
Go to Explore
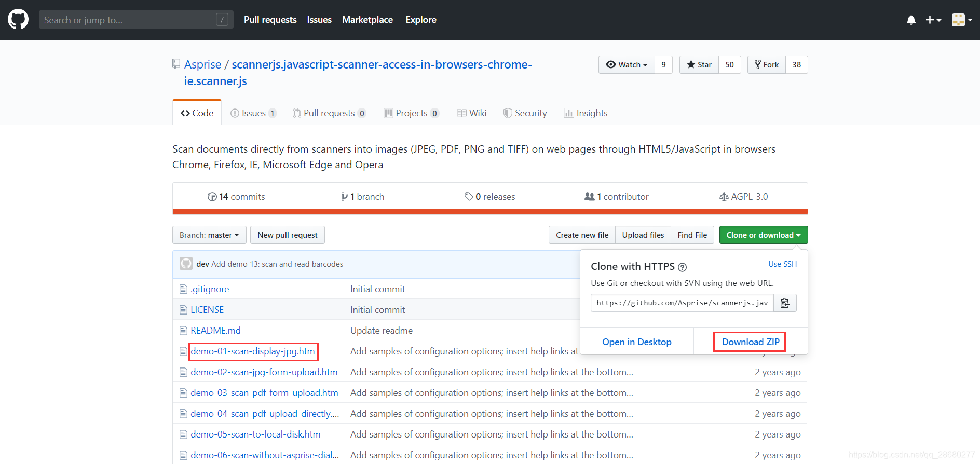(x=421, y=20)
